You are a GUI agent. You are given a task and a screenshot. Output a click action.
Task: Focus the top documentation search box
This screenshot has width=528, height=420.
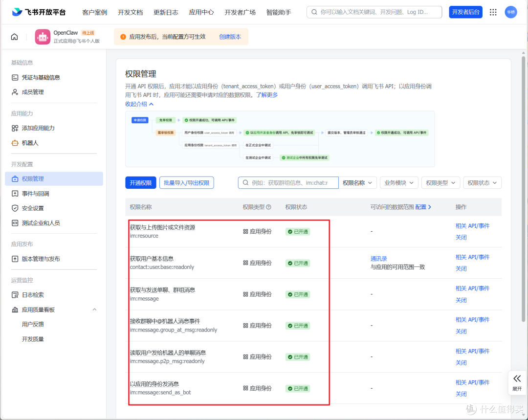(374, 12)
